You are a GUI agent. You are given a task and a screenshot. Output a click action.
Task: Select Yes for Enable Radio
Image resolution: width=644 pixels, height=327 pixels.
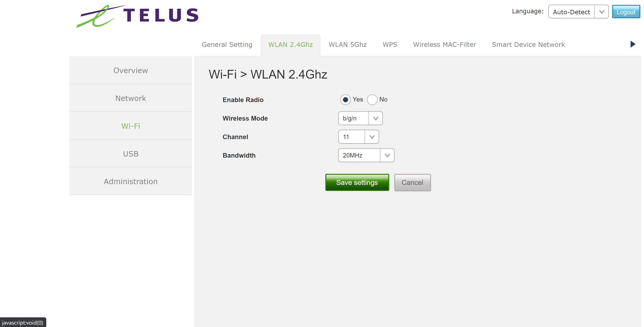click(x=345, y=99)
